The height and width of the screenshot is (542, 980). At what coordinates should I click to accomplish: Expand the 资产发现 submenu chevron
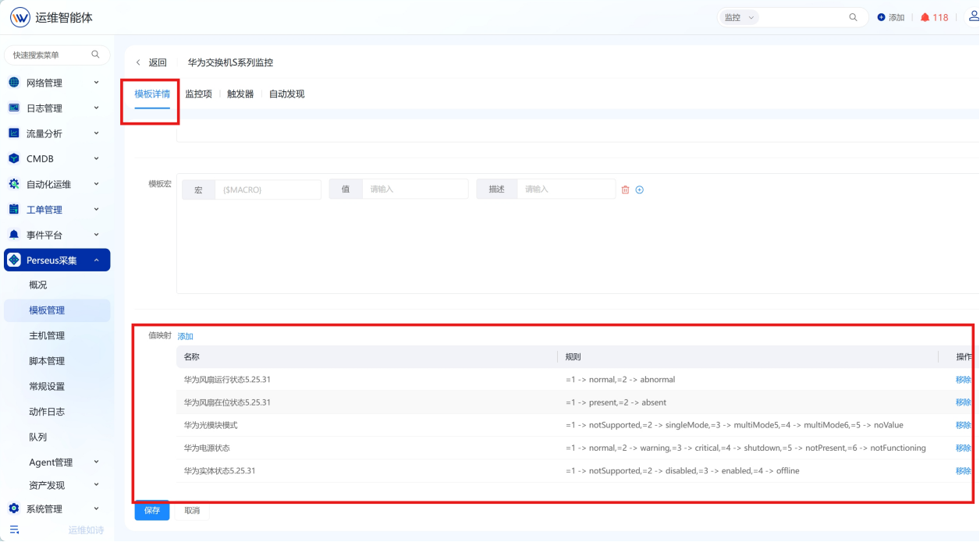[97, 485]
